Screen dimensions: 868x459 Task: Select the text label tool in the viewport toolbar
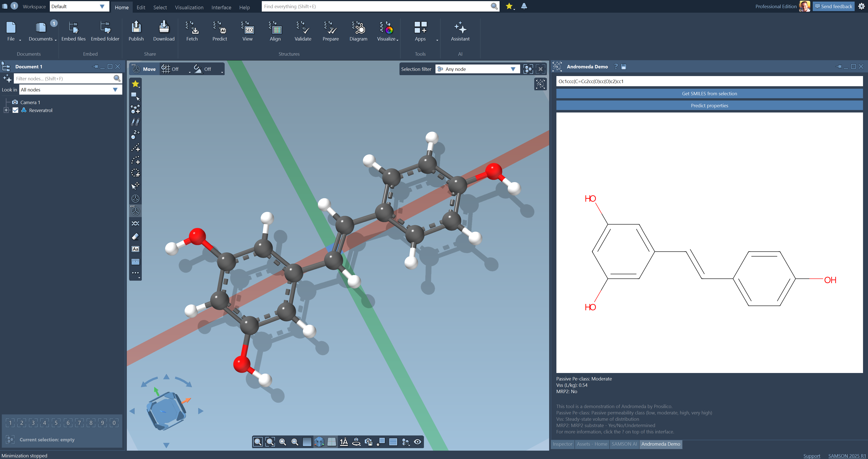[x=135, y=249]
